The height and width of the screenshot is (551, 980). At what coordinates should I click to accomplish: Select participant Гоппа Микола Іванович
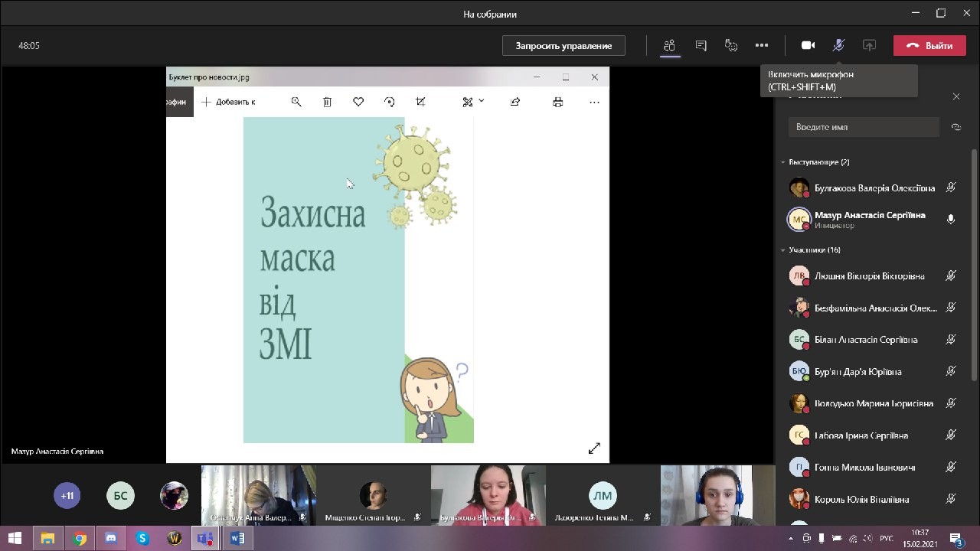(x=864, y=468)
